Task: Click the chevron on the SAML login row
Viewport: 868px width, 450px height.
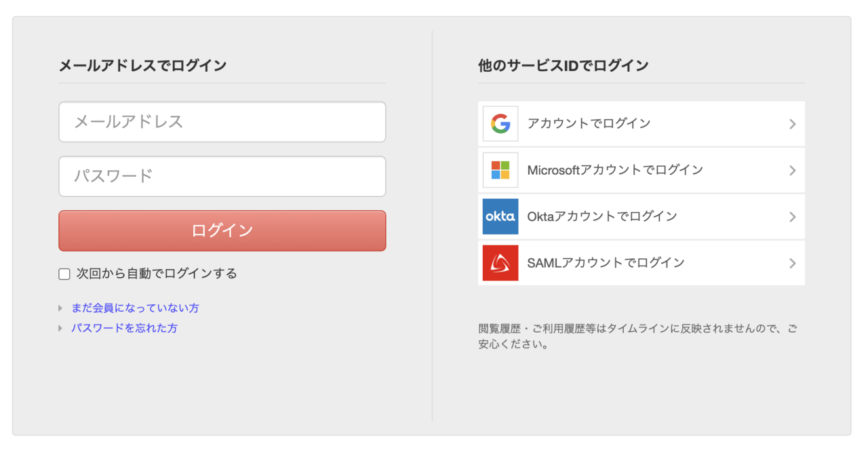Action: (792, 264)
